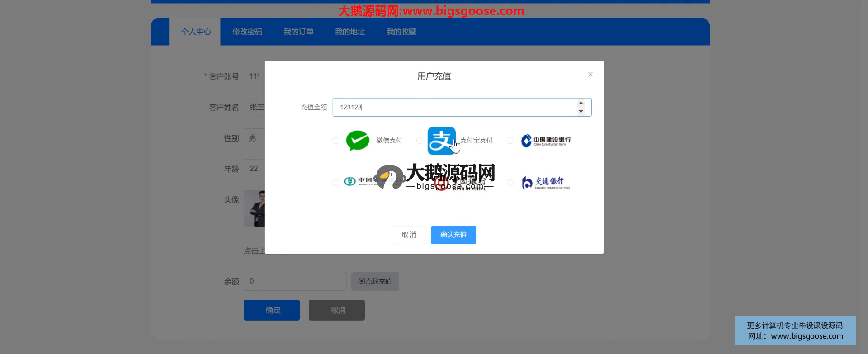This screenshot has height=354, width=868.
Task: Click the blue Alipay logo
Action: (x=441, y=141)
